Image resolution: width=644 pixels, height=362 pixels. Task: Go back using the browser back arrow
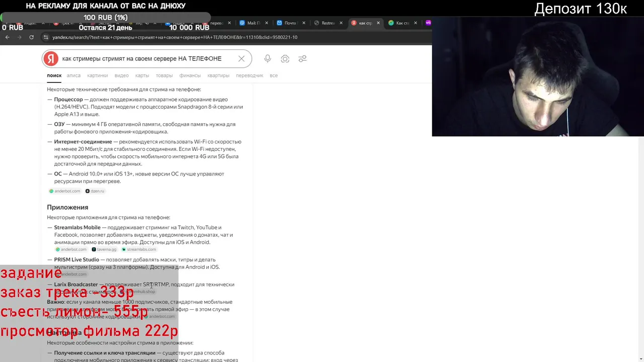tap(7, 37)
